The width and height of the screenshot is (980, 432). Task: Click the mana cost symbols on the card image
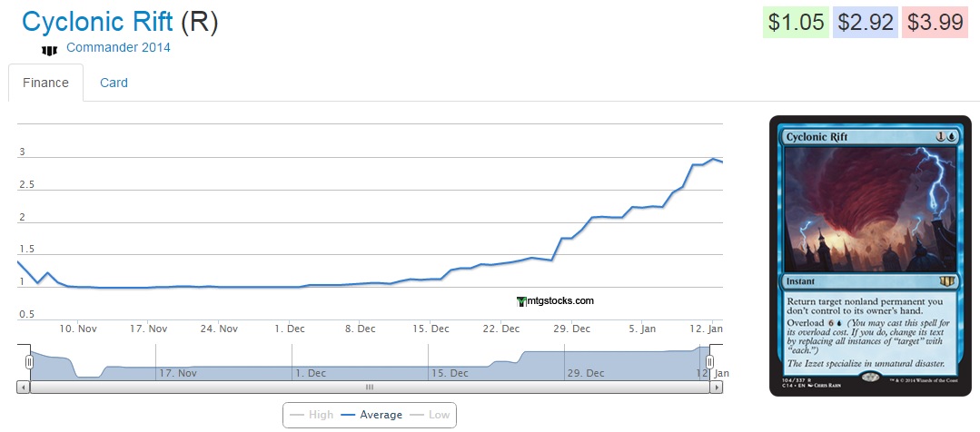pos(945,136)
